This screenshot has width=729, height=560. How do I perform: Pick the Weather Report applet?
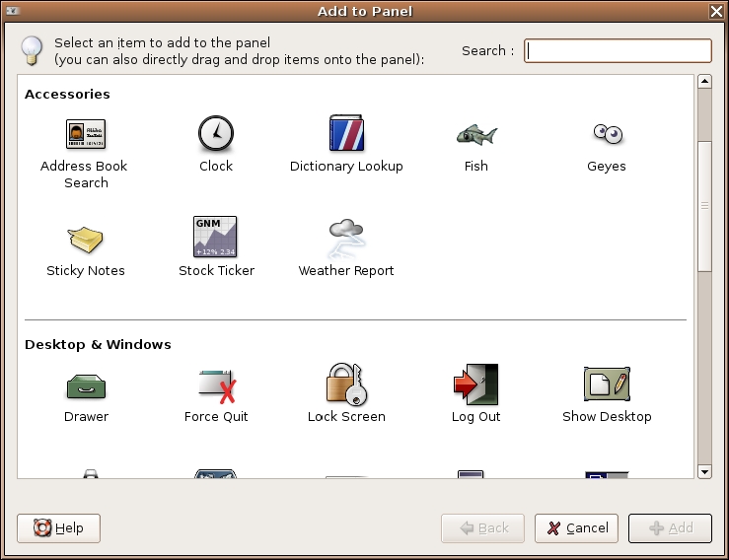coord(346,238)
